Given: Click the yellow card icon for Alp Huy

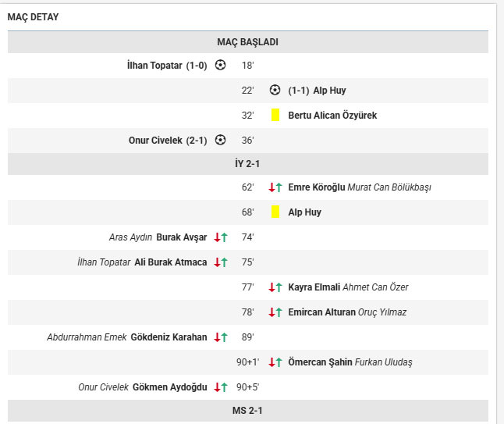Looking at the screenshot, I should (x=275, y=212).
